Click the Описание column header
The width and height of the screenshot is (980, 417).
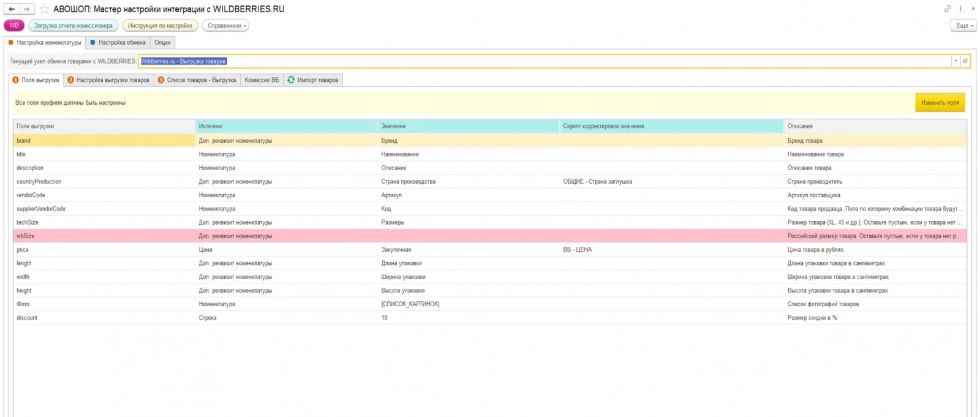tap(875, 126)
